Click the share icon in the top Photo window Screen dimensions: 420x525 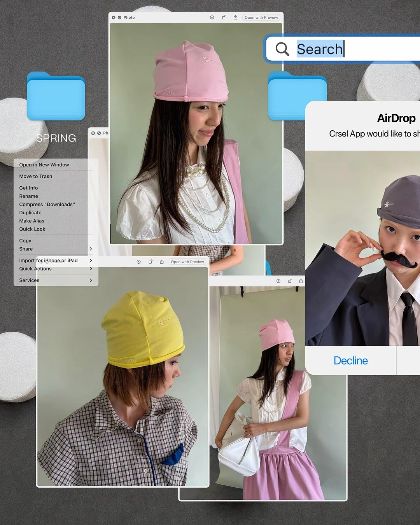tap(235, 17)
